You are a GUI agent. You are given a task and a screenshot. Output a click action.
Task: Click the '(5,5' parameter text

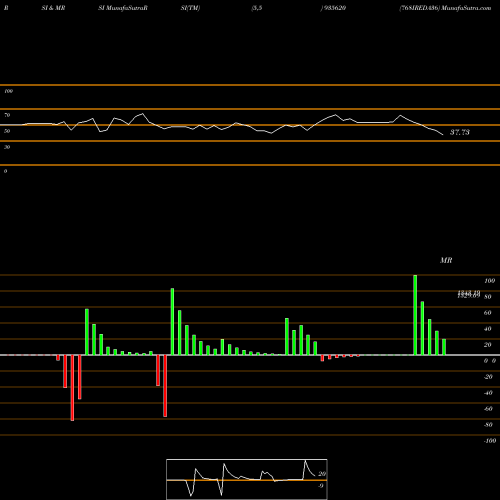coord(257,8)
